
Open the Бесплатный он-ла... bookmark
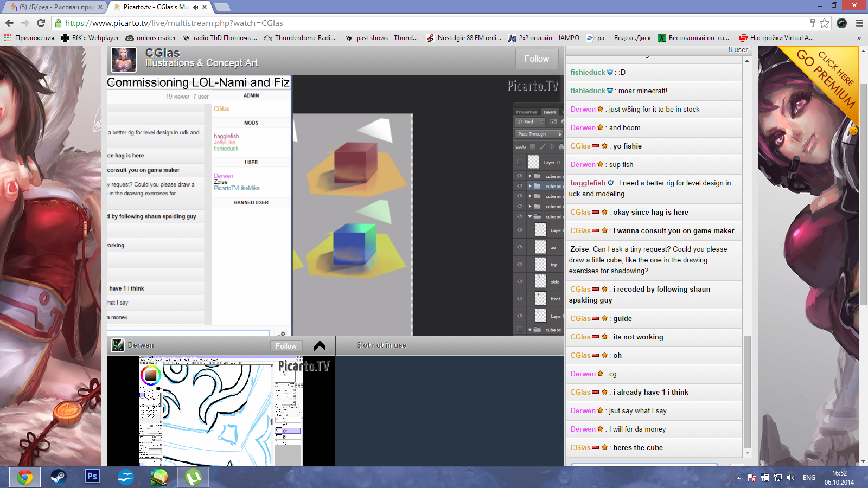(693, 38)
